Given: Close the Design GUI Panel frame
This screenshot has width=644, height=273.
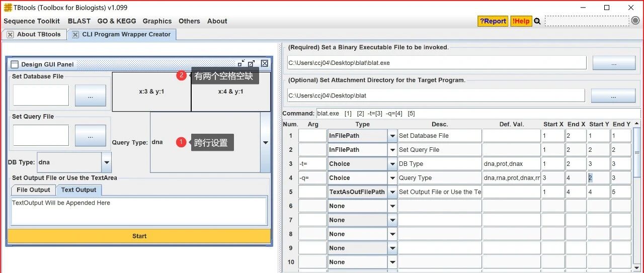Looking at the screenshot, I should point(265,63).
